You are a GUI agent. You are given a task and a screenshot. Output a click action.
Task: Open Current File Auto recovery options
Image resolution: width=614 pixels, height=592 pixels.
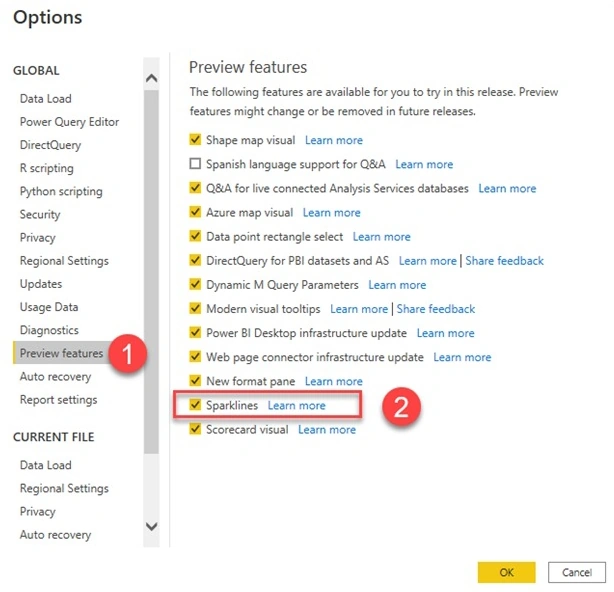55,534
